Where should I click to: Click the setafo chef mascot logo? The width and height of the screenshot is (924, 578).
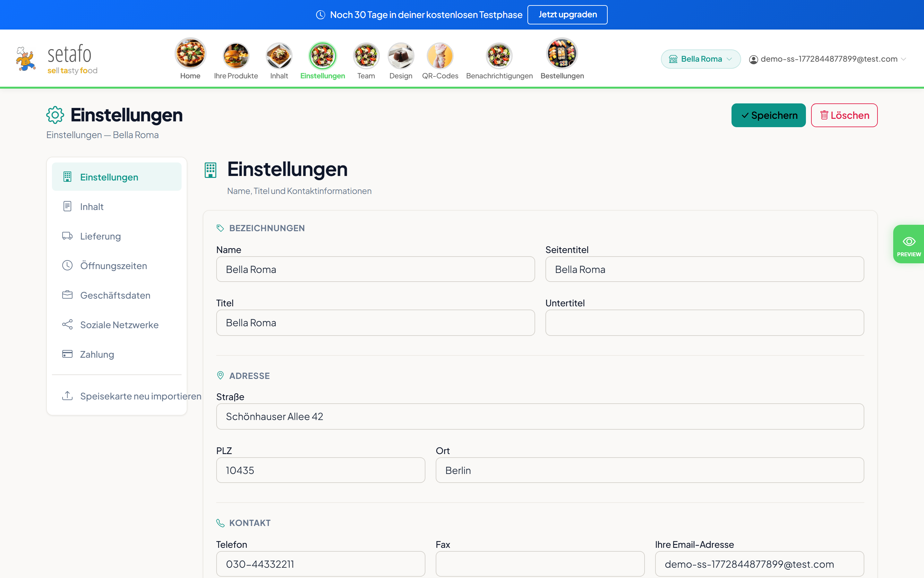[x=26, y=59]
